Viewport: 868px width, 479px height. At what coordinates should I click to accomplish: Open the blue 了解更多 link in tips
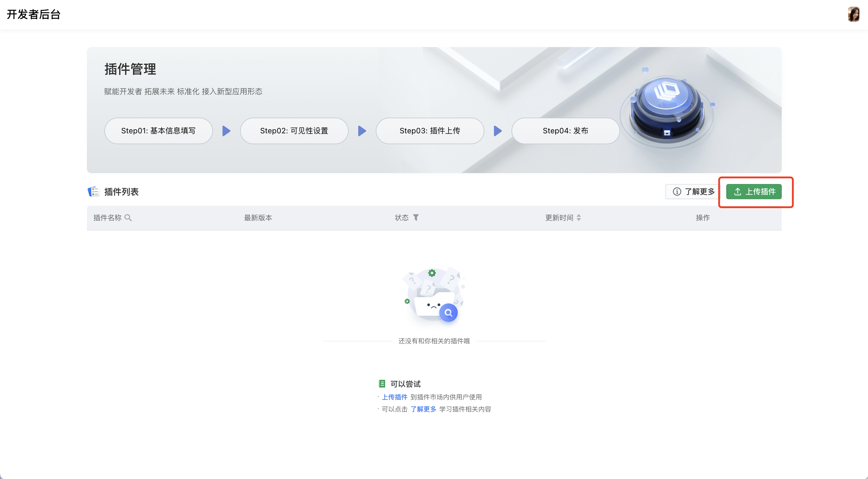click(x=423, y=409)
